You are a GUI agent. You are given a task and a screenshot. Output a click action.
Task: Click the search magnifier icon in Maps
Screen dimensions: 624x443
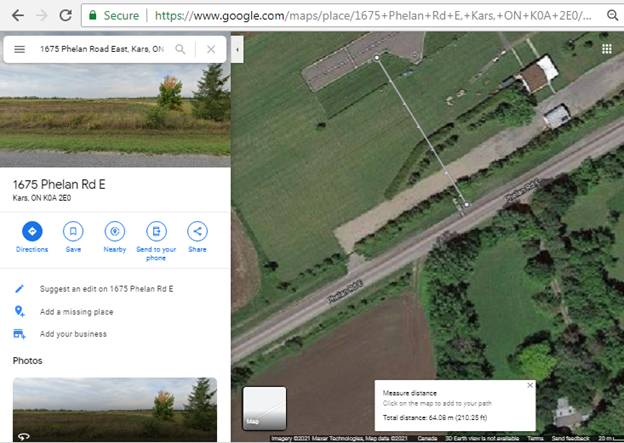pyautogui.click(x=180, y=49)
